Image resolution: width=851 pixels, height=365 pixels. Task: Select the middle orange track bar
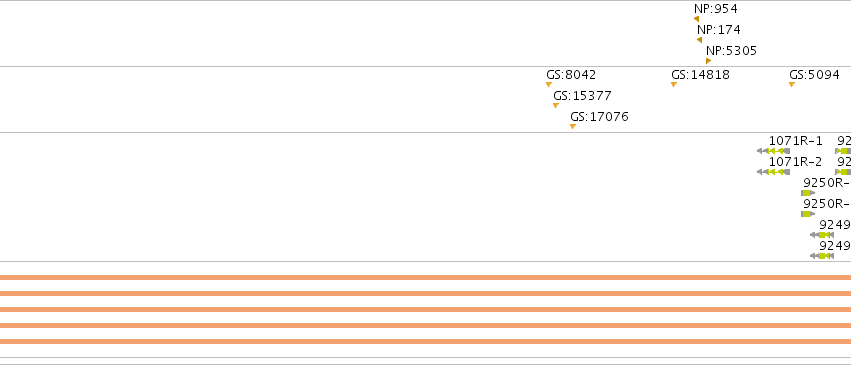426,310
